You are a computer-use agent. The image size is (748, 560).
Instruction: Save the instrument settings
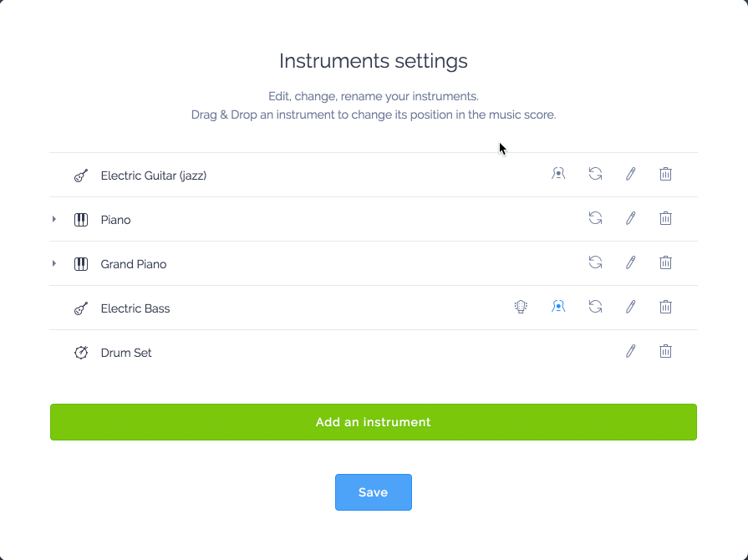tap(374, 492)
